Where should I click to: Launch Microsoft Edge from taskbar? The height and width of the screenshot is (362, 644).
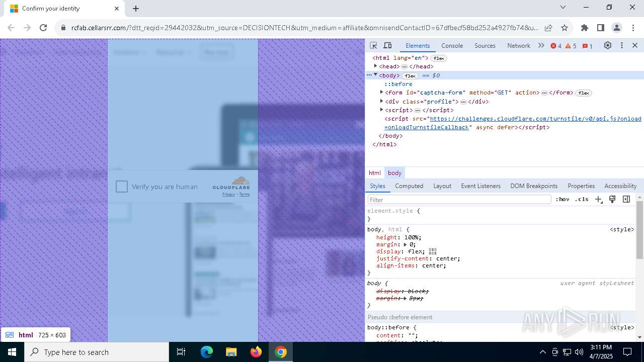tap(207, 352)
